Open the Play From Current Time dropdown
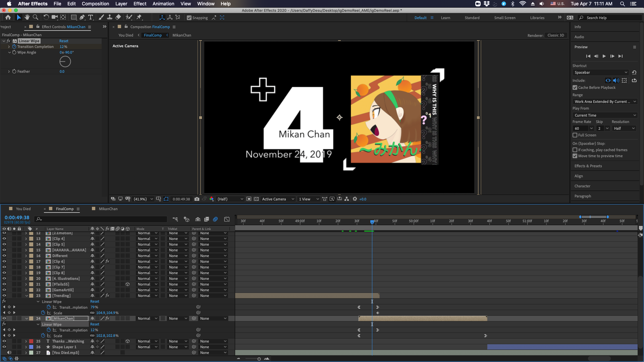 [x=605, y=115]
